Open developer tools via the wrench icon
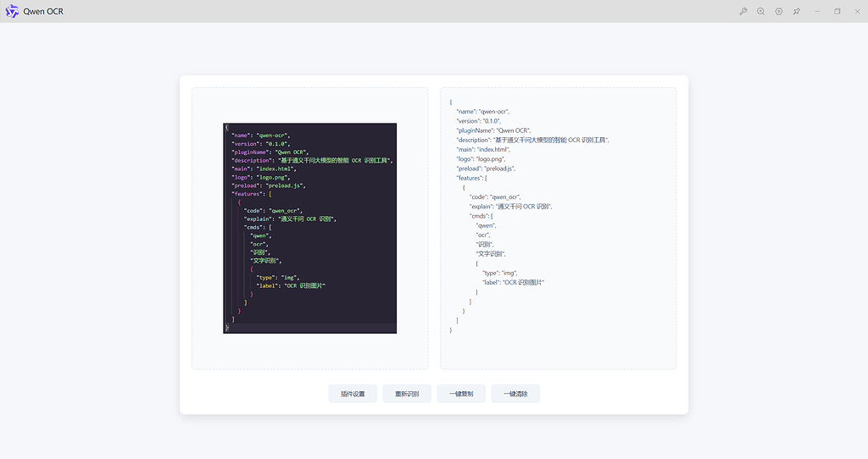868x459 pixels. (743, 11)
